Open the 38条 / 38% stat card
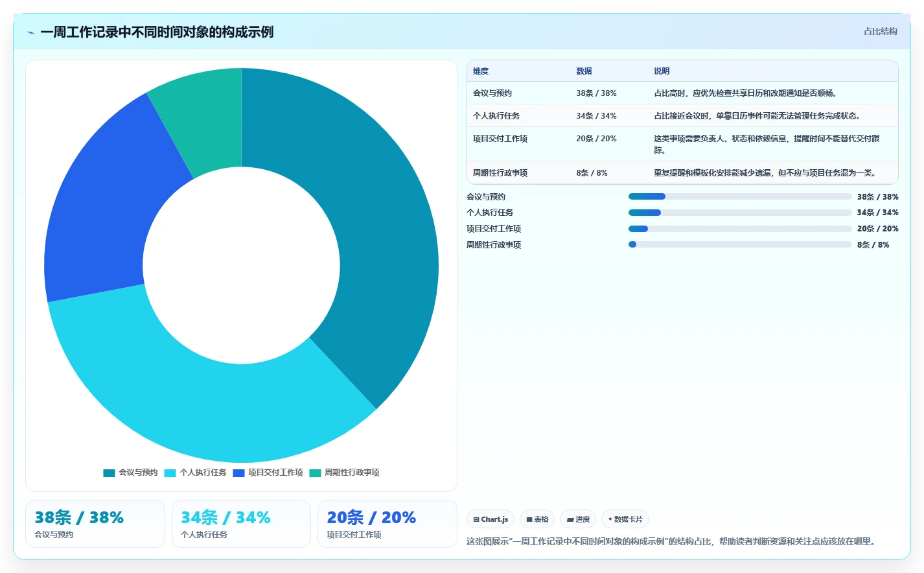The width and height of the screenshot is (924, 573). pos(95,524)
